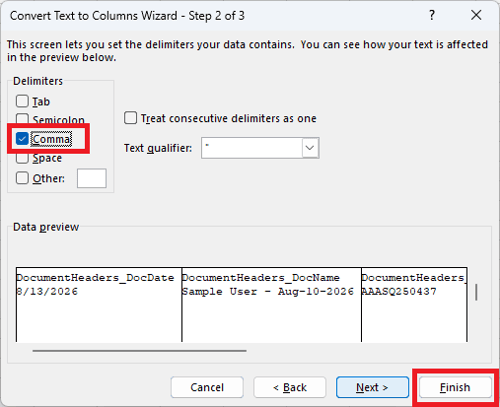
Task: Click the horizontal scrollbar in Data preview
Action: pos(139,351)
